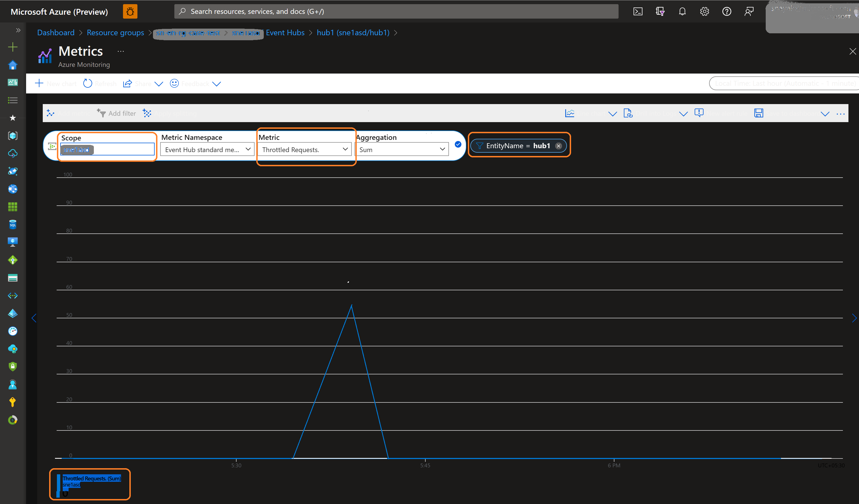Click the Refresh chart icon
Viewport: 859px width, 504px height.
click(x=88, y=84)
